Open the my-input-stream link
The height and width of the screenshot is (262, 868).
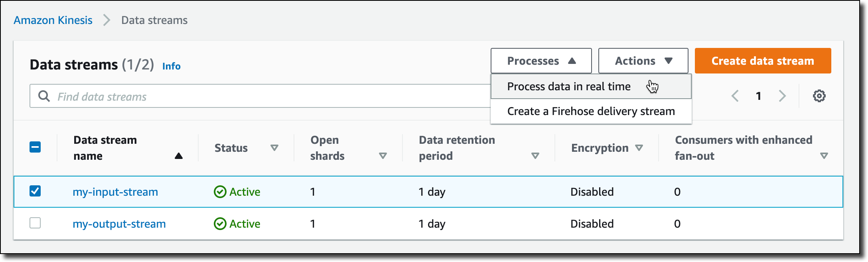point(115,192)
